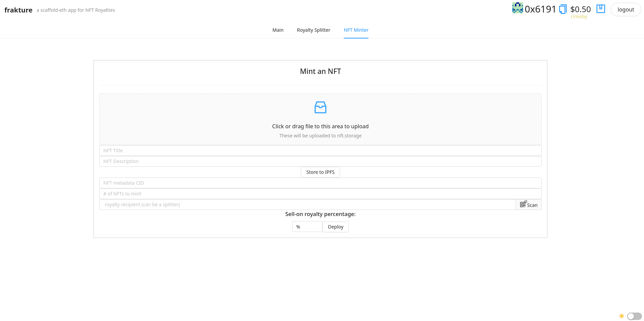Image resolution: width=644 pixels, height=321 pixels.
Task: Click the frakture app title
Action: pyautogui.click(x=18, y=10)
